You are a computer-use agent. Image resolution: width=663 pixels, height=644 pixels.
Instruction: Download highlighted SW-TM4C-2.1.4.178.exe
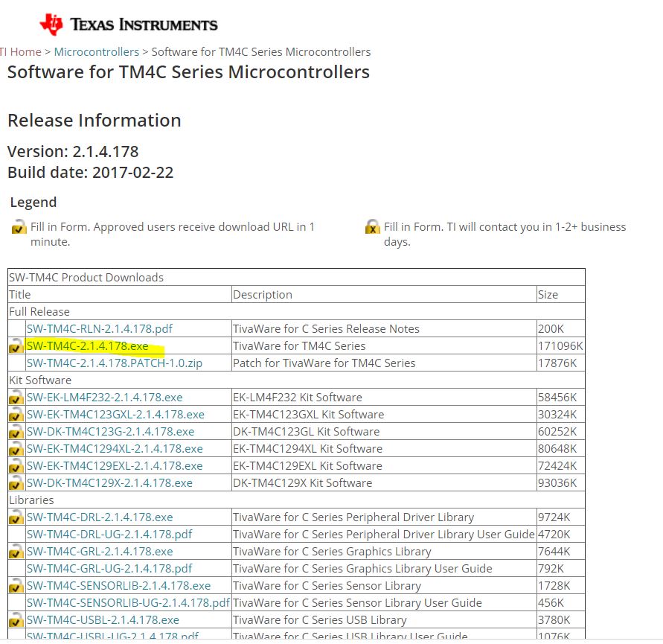pyautogui.click(x=88, y=345)
